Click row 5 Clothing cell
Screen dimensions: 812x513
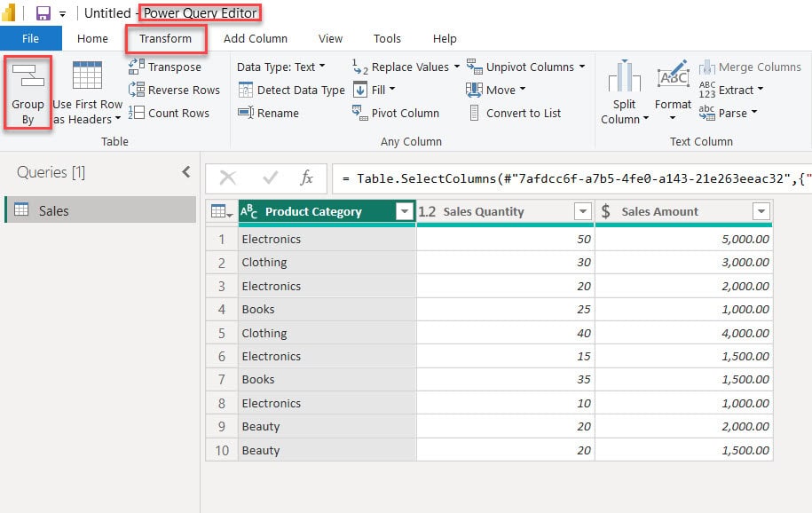[x=327, y=333]
